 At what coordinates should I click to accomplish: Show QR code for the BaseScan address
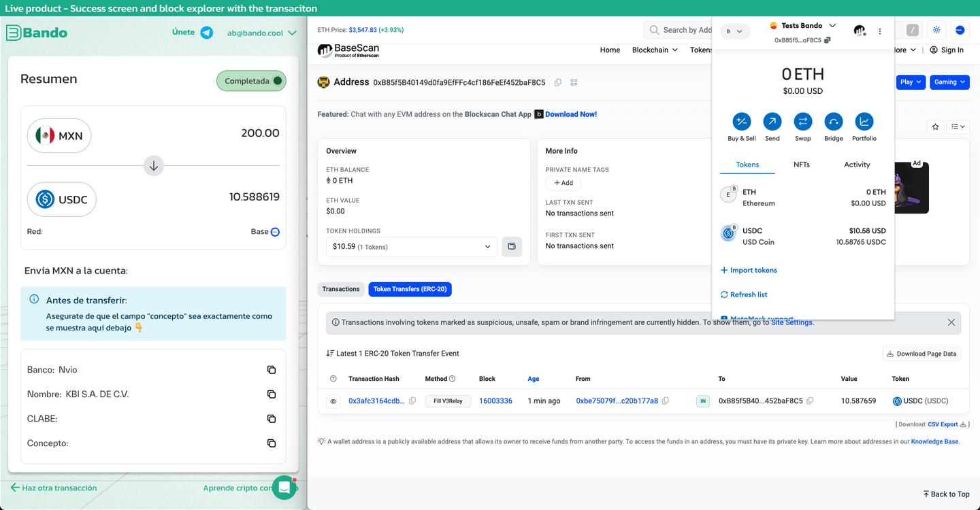click(x=574, y=82)
